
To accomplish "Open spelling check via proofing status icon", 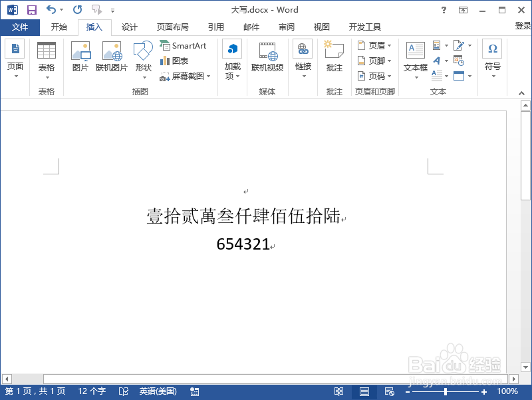I will click(124, 391).
